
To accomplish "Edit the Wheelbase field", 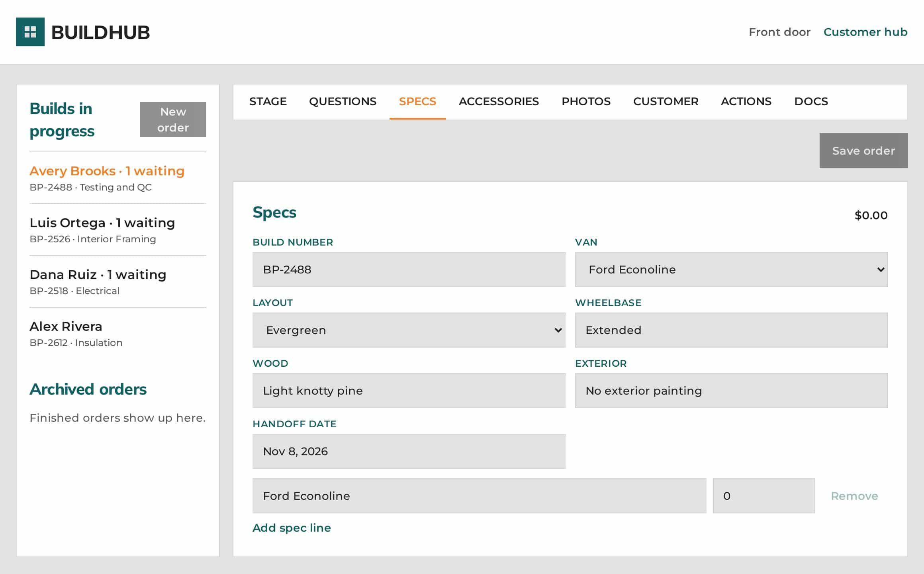I will click(x=731, y=330).
